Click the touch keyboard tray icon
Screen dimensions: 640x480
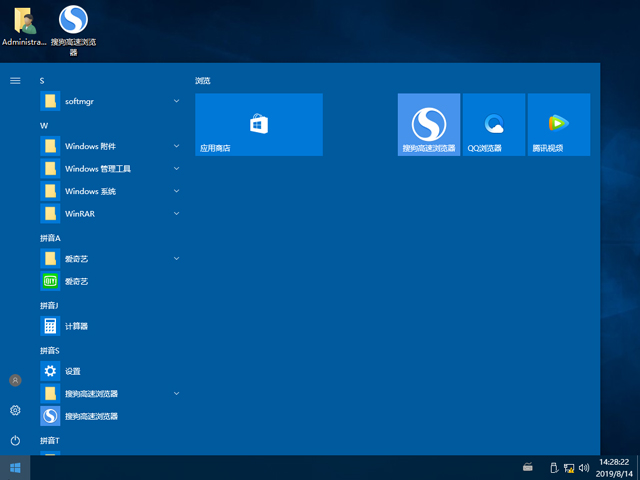528,467
